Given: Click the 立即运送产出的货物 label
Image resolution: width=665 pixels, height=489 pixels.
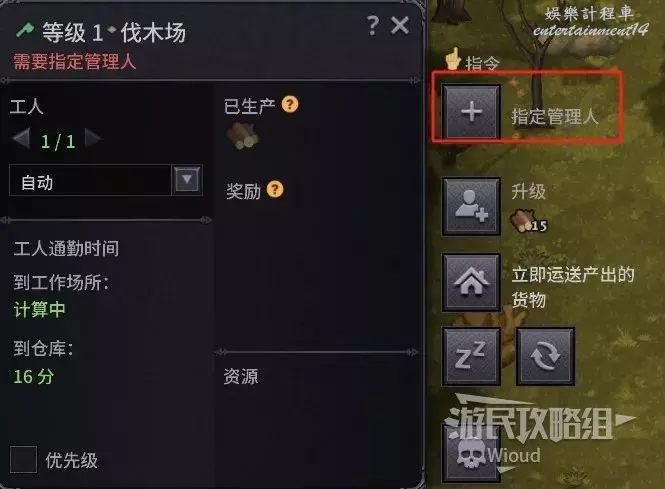Looking at the screenshot, I should [x=573, y=287].
